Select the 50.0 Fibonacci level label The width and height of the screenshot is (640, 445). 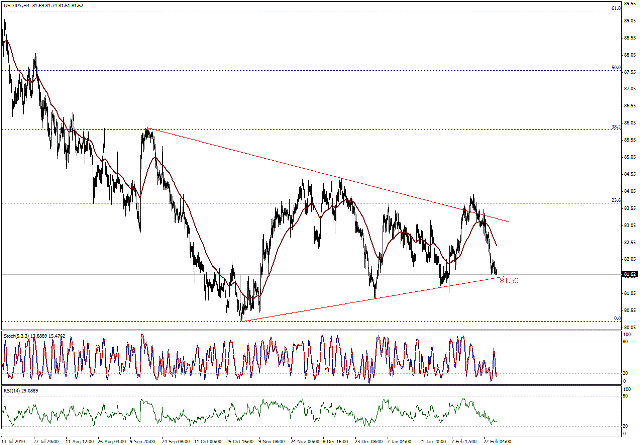(617, 69)
